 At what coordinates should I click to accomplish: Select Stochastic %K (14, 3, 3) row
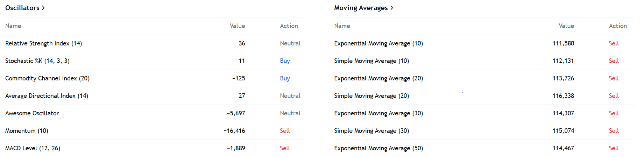37,61
